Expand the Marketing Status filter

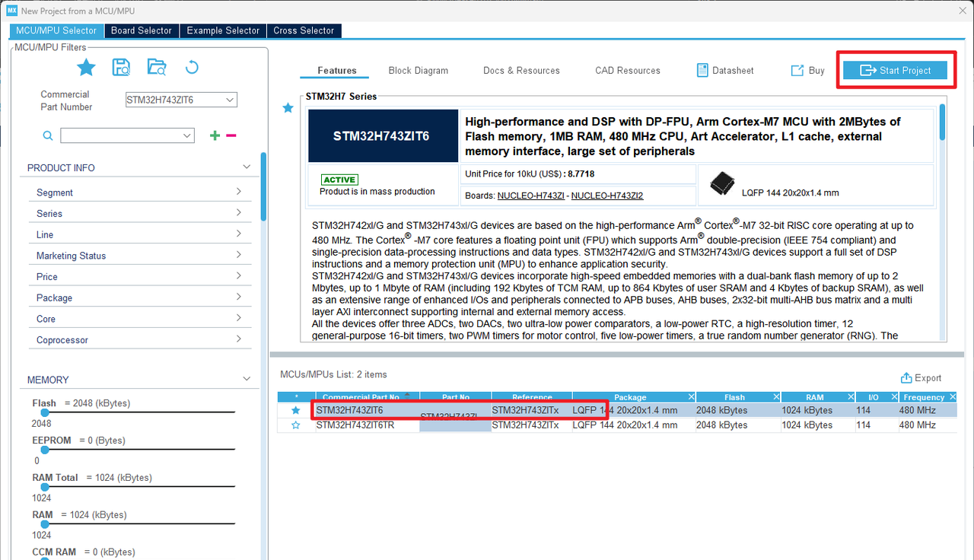(238, 255)
